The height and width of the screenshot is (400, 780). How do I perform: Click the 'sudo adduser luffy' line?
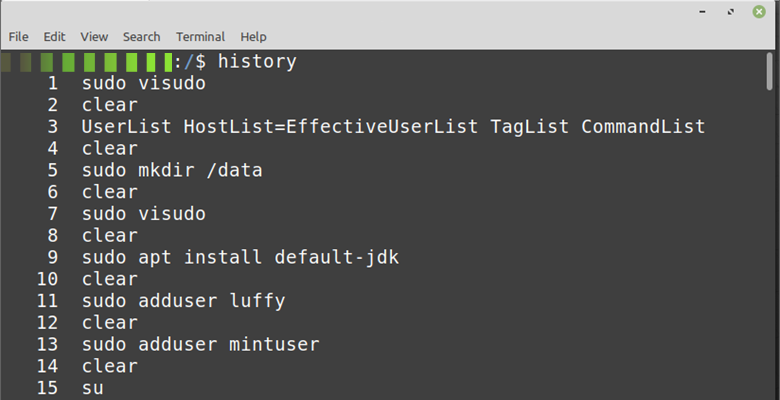[x=184, y=301]
